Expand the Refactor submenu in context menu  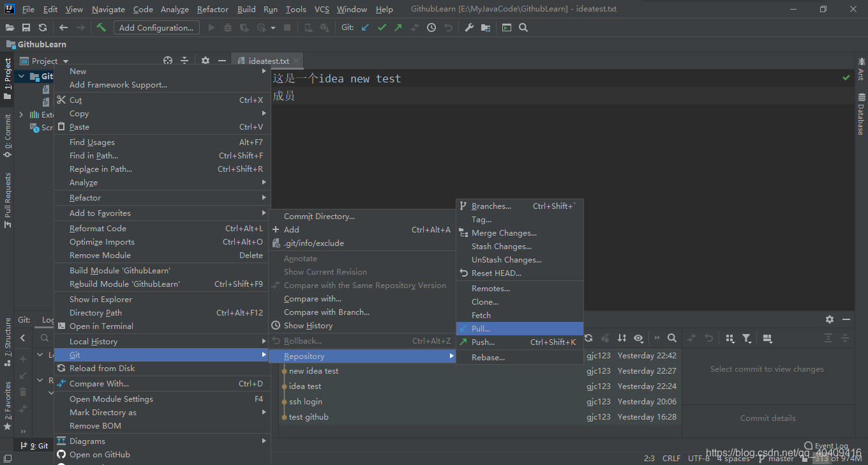161,198
